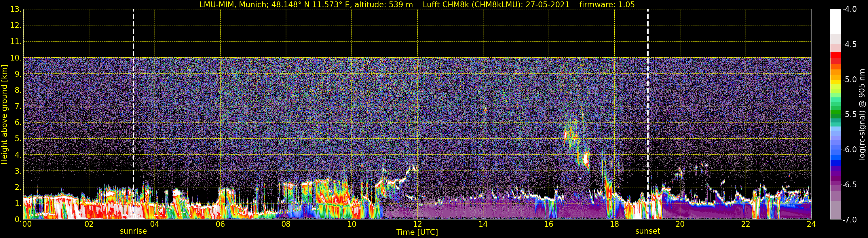Click the bright white cloud echo above 17 UTC
Screen dimensions: 868x238
coord(586,158)
